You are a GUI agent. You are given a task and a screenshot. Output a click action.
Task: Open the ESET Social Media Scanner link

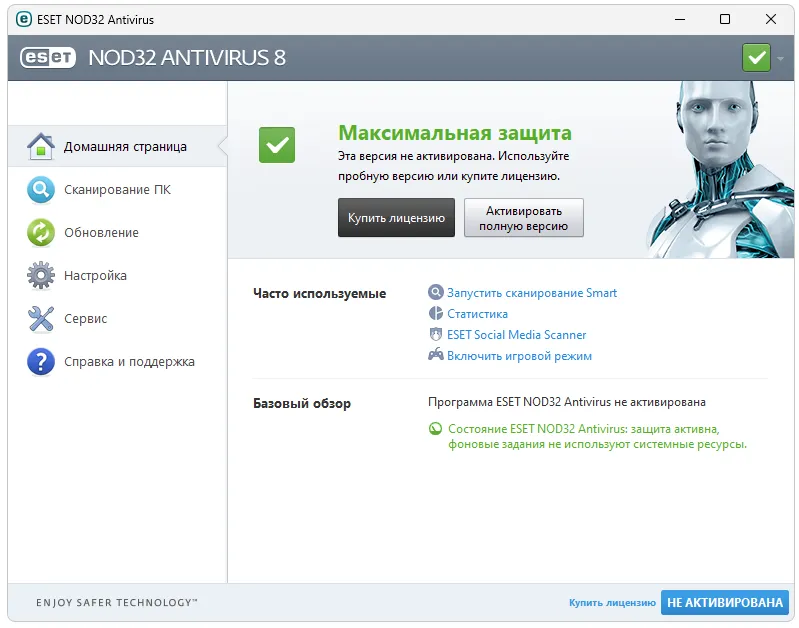point(517,334)
